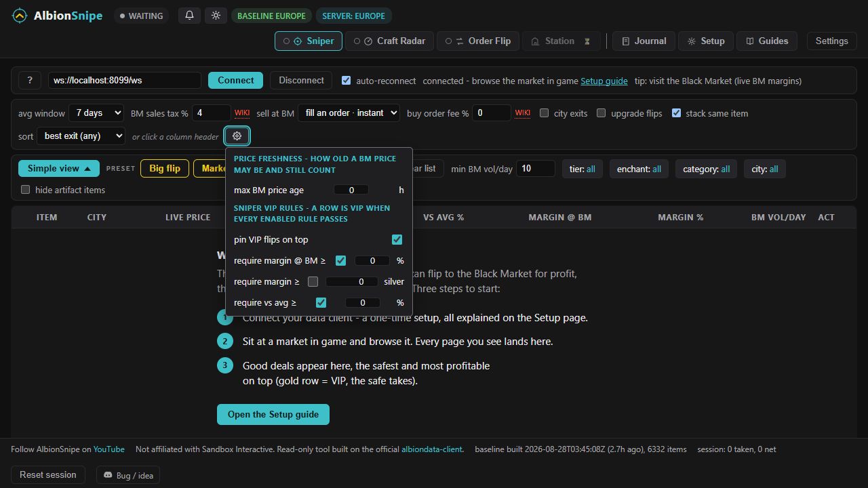The height and width of the screenshot is (488, 868).
Task: Open the sniper rules gear popup
Action: point(237,136)
